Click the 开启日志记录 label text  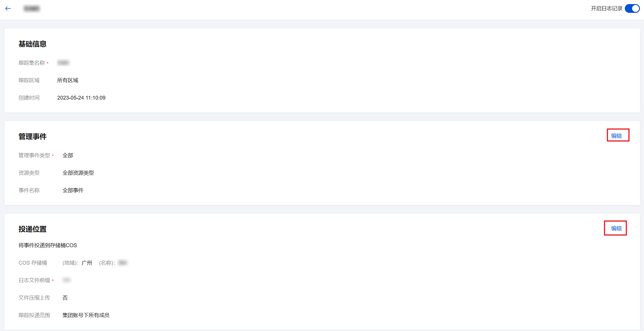pos(606,8)
